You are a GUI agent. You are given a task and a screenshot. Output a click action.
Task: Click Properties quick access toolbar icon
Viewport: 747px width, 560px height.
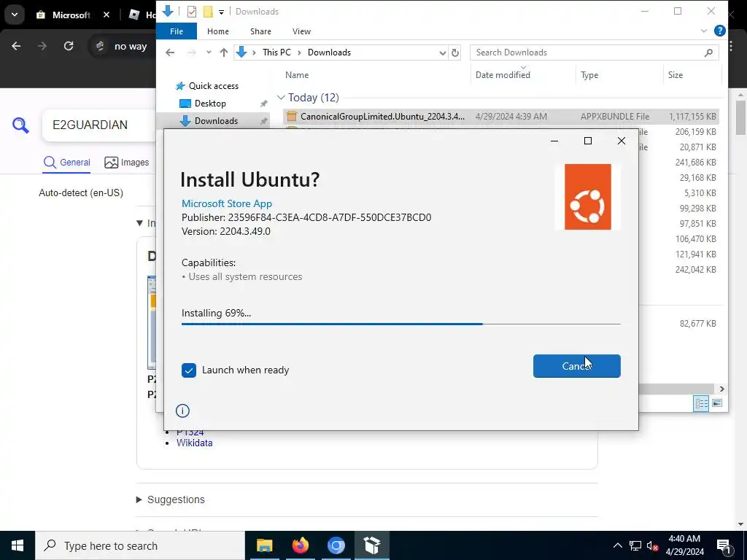(192, 12)
